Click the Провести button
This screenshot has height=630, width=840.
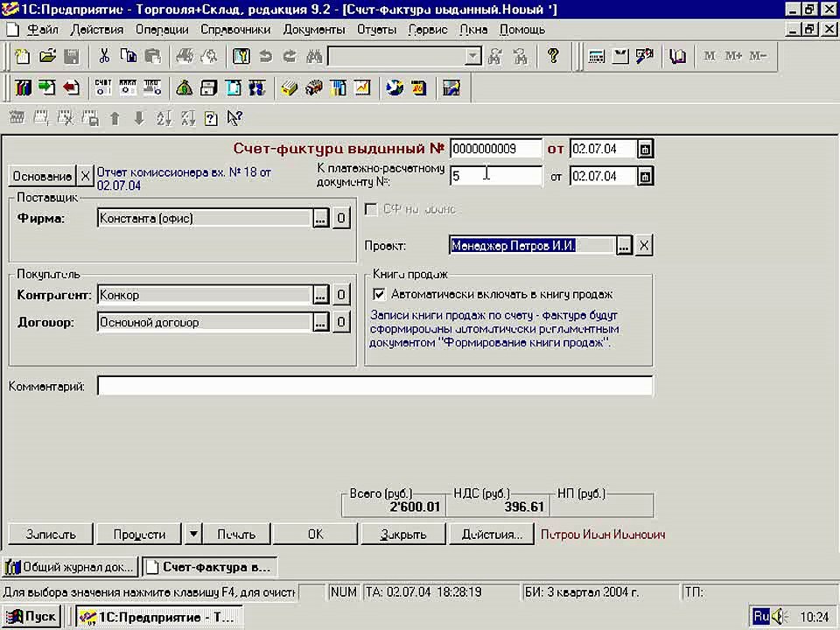click(139, 534)
